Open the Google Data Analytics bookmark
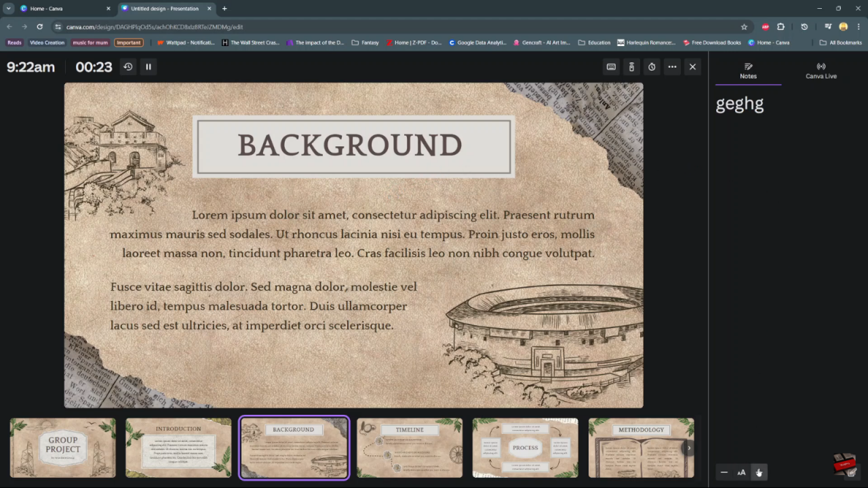This screenshot has height=488, width=868. [477, 43]
